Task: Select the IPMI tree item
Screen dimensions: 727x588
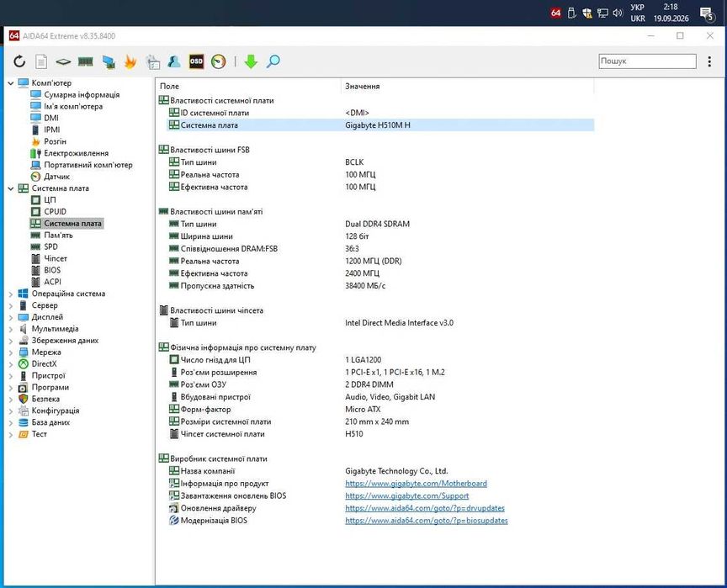Action: (x=51, y=130)
